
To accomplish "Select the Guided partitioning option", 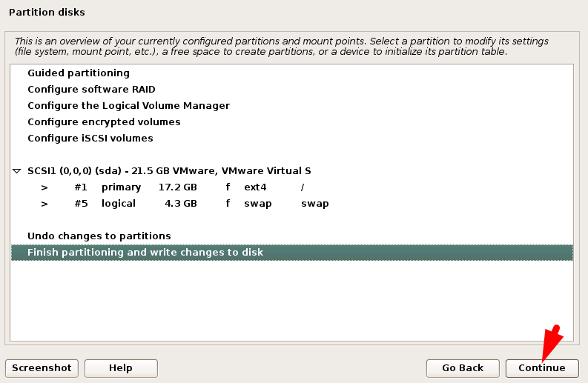I will [x=78, y=73].
